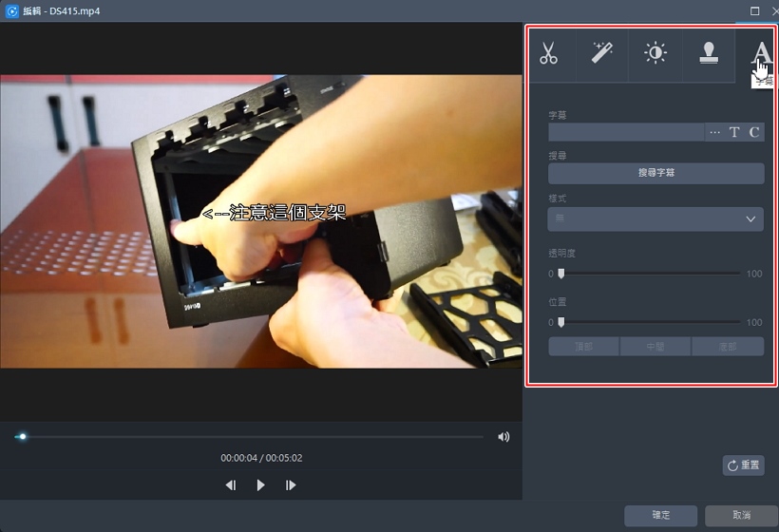Click the 透明度 transparency slider handle
Screen dimensions: 779x532
[560, 274]
